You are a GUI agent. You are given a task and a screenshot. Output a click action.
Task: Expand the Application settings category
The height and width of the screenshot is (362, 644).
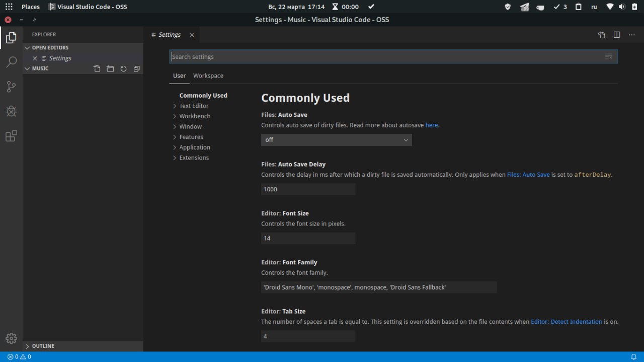[195, 147]
